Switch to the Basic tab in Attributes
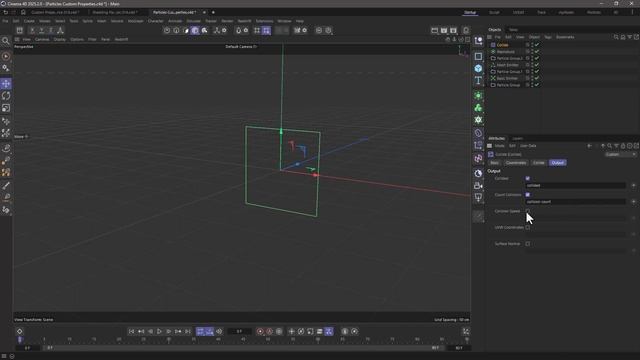This screenshot has height=360, width=640. point(494,162)
